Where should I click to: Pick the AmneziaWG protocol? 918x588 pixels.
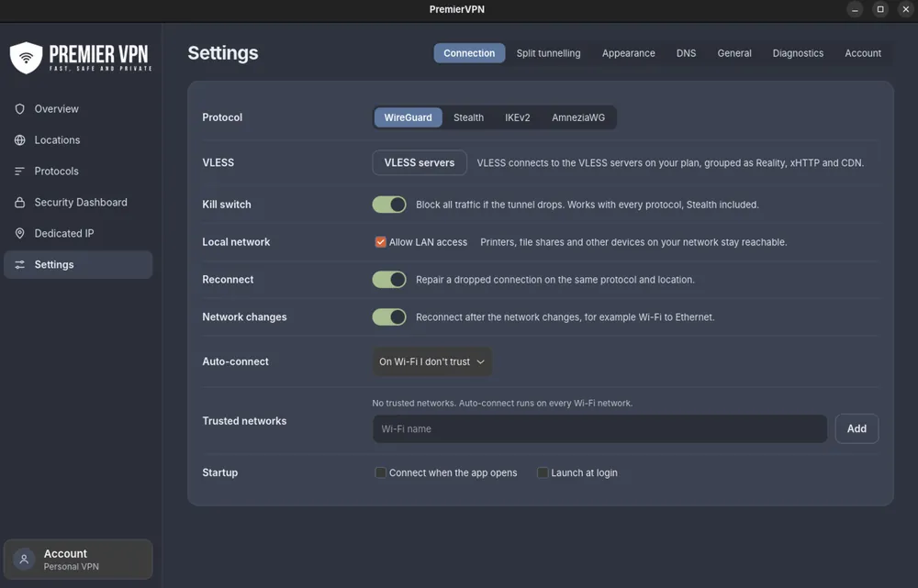pos(578,117)
